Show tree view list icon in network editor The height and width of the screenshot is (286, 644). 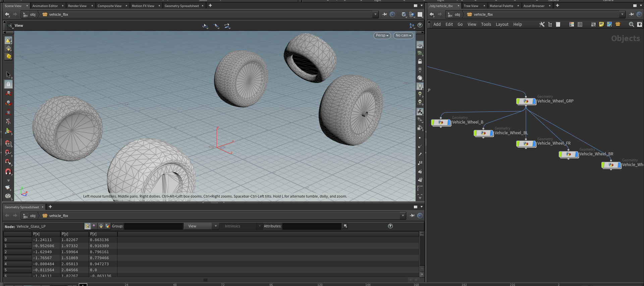click(550, 24)
